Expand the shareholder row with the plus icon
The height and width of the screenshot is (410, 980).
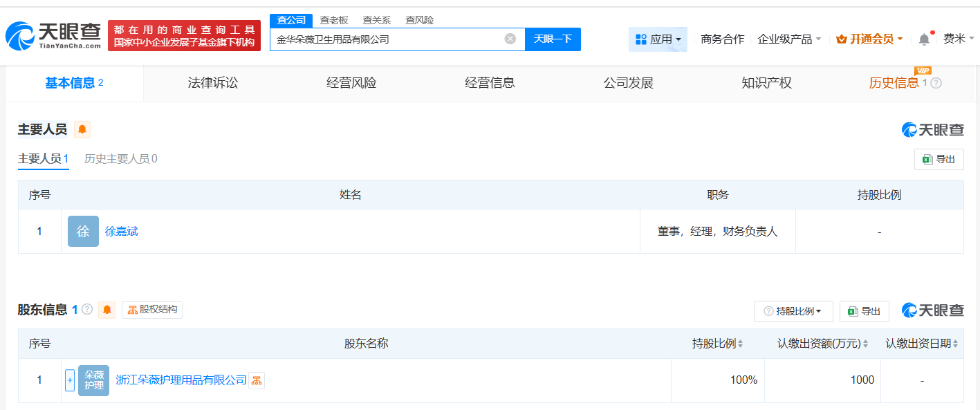pos(69,380)
